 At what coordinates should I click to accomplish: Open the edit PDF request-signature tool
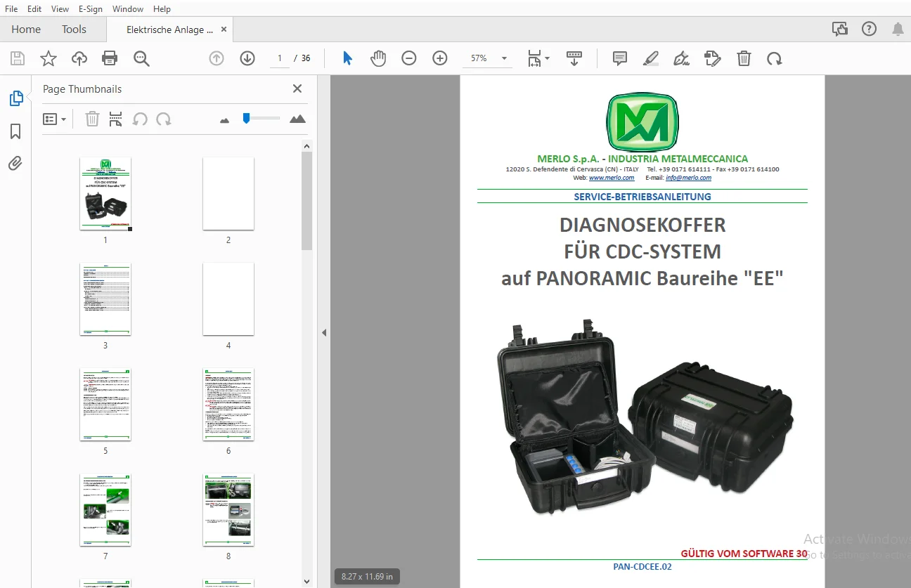pyautogui.click(x=713, y=58)
